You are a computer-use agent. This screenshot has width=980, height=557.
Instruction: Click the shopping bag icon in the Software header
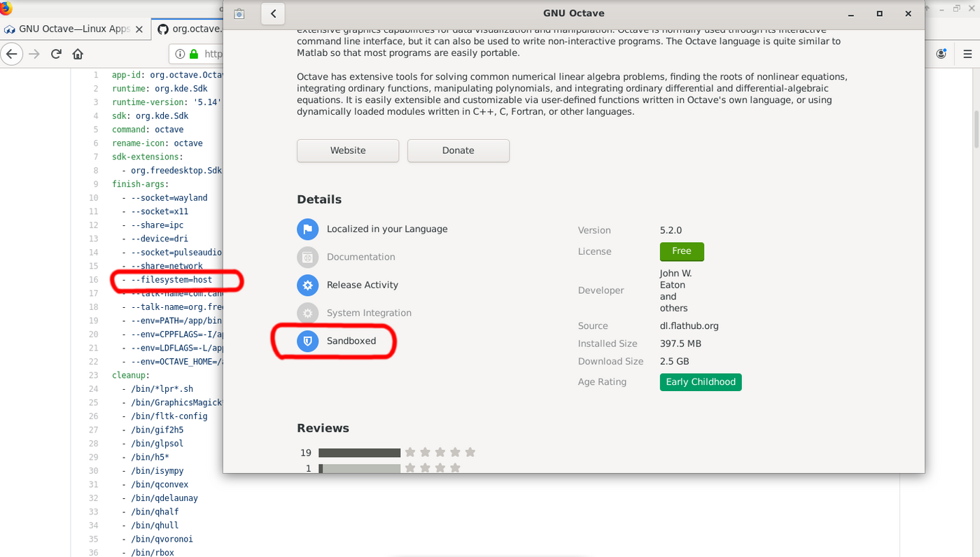coord(239,13)
